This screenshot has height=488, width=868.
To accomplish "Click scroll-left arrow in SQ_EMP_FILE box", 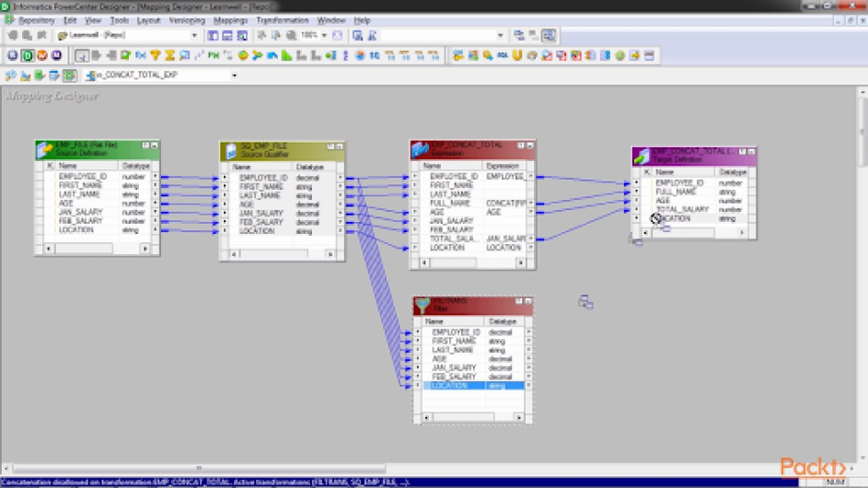I will tap(234, 254).
